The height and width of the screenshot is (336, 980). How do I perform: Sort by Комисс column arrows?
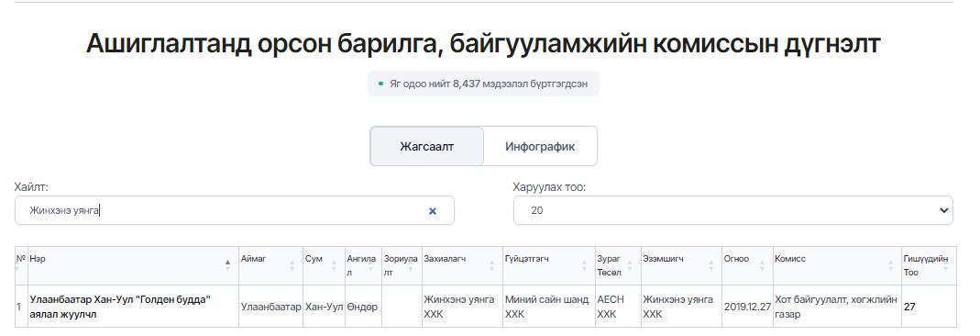pyautogui.click(x=891, y=266)
